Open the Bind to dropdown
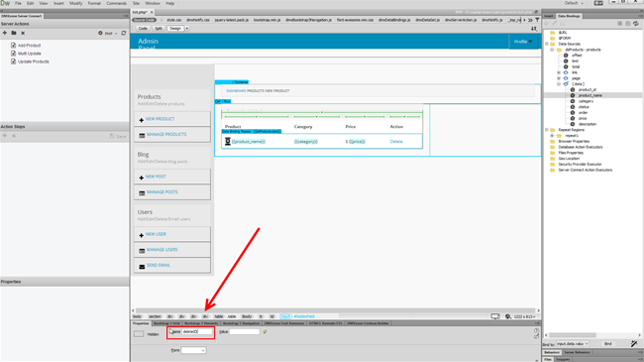The image size is (644, 362). pyautogui.click(x=573, y=343)
